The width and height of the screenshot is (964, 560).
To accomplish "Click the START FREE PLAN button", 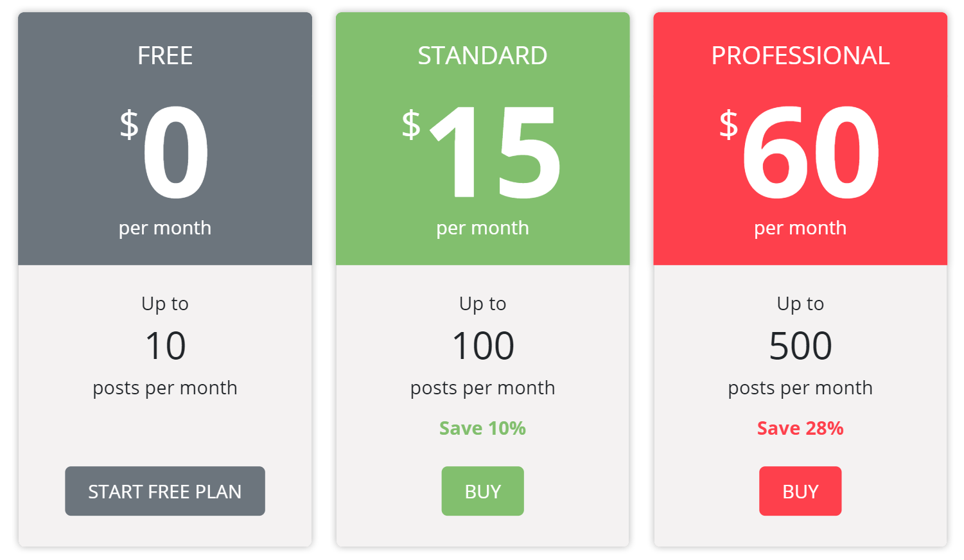I will (x=165, y=491).
